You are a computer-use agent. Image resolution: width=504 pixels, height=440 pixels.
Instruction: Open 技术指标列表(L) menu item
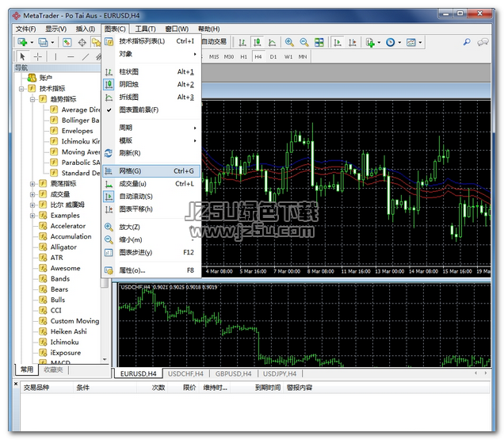point(151,41)
